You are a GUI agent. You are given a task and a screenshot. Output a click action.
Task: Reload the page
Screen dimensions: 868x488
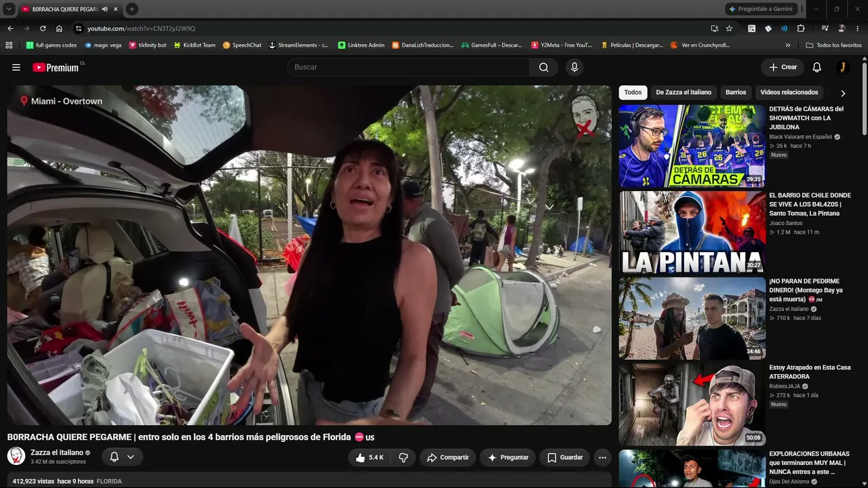43,28
